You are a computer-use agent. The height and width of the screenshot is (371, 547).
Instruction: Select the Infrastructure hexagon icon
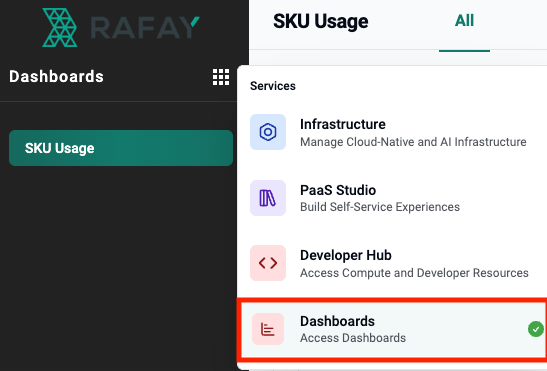[x=268, y=132]
